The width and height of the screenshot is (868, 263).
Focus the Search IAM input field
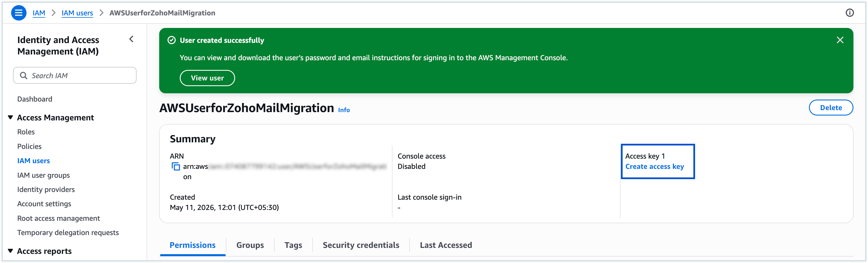tap(75, 75)
